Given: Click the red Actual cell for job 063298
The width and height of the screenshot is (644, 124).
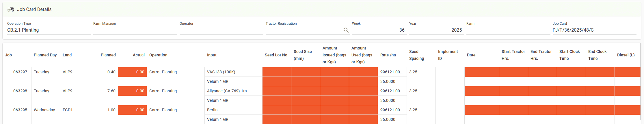Looking at the screenshot, I should [132, 91].
